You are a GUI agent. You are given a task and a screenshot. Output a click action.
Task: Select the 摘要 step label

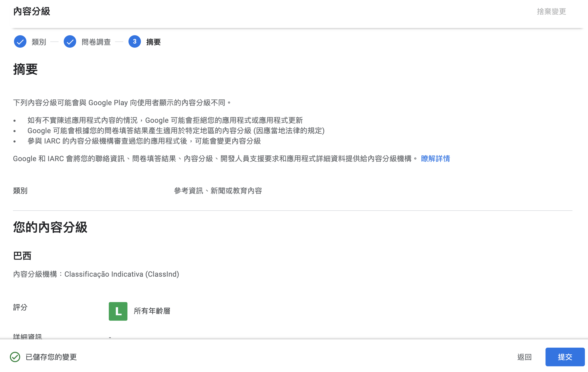153,42
